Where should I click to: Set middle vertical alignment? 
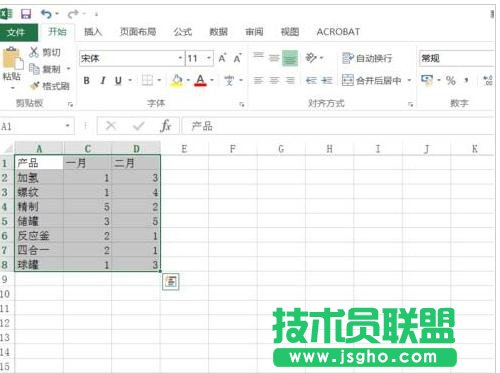[x=274, y=58]
